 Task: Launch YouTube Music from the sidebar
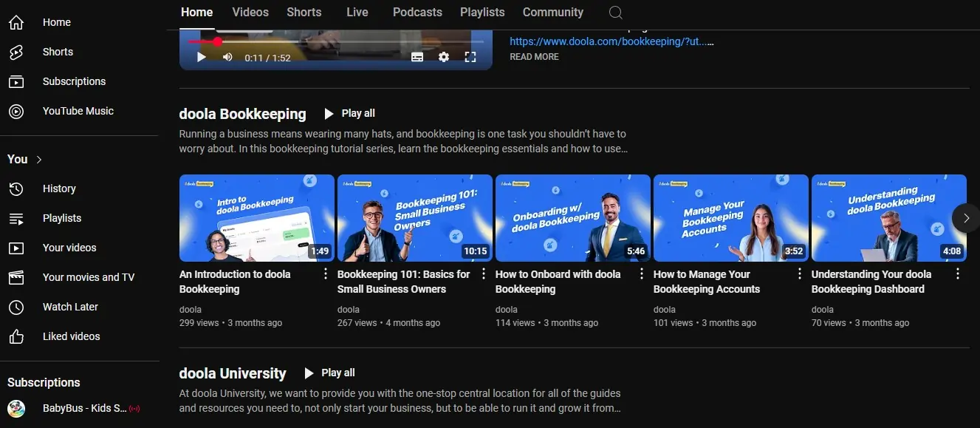pyautogui.click(x=79, y=111)
